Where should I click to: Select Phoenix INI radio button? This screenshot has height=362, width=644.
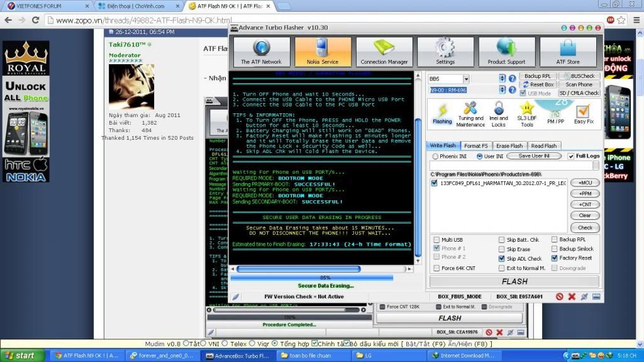point(435,156)
